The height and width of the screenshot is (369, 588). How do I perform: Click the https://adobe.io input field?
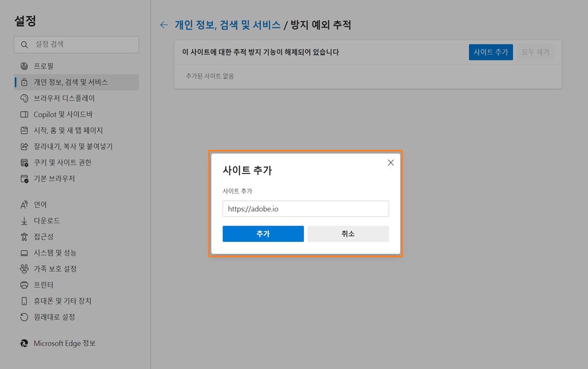(305, 209)
